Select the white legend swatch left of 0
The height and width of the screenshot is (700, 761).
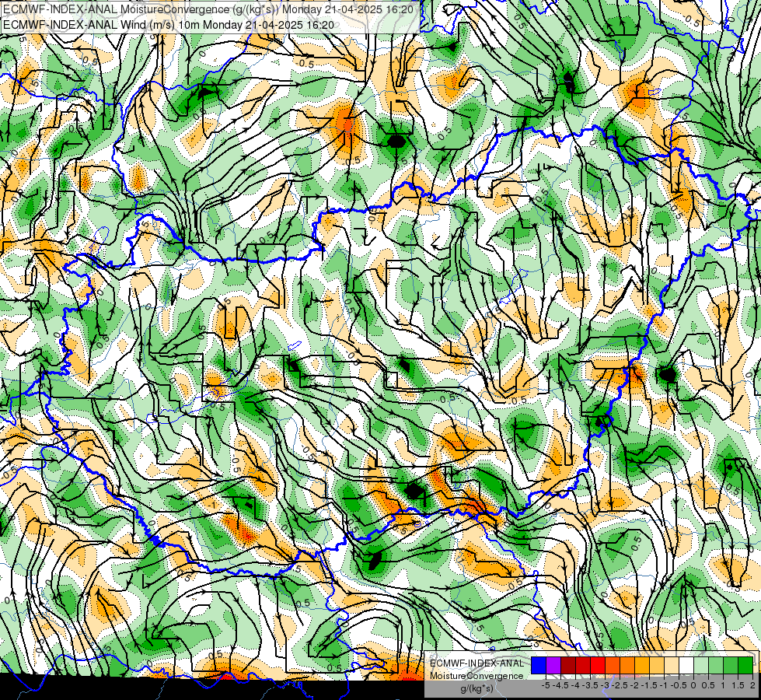coord(686,666)
